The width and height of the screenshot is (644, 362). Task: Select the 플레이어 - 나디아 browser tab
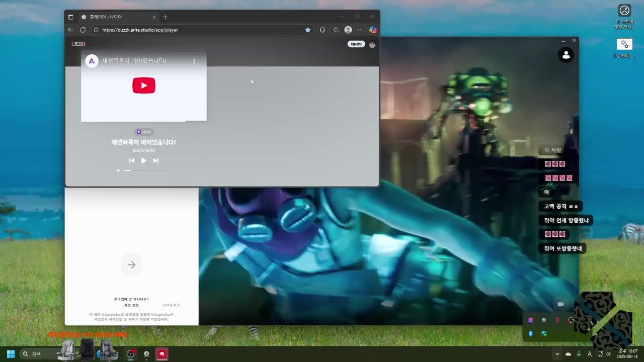point(118,17)
